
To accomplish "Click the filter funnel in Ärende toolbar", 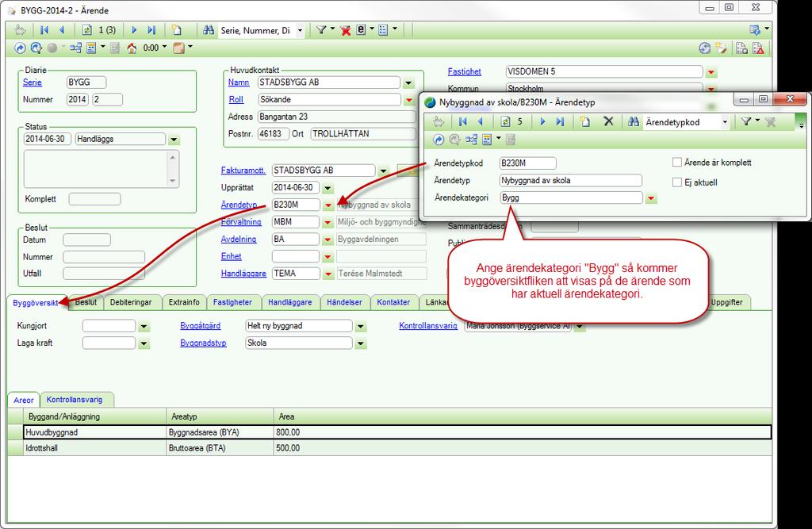I will click(x=321, y=30).
